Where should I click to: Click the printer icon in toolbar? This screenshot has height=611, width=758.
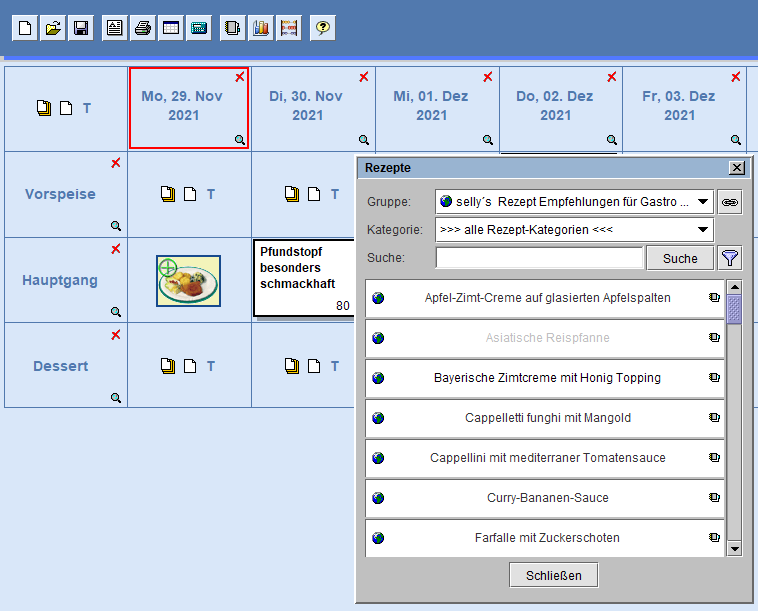point(143,28)
